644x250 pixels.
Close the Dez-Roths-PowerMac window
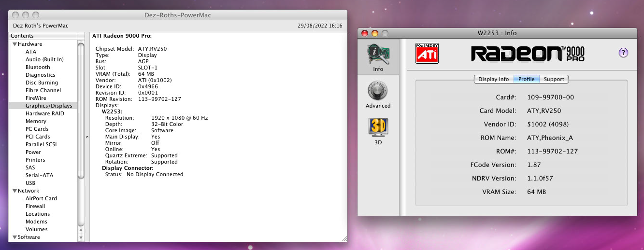pyautogui.click(x=16, y=15)
